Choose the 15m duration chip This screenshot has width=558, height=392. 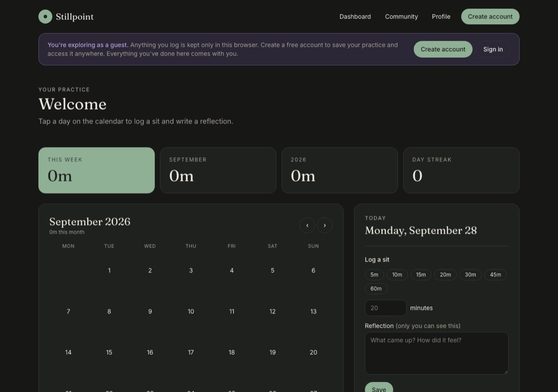[421, 274]
